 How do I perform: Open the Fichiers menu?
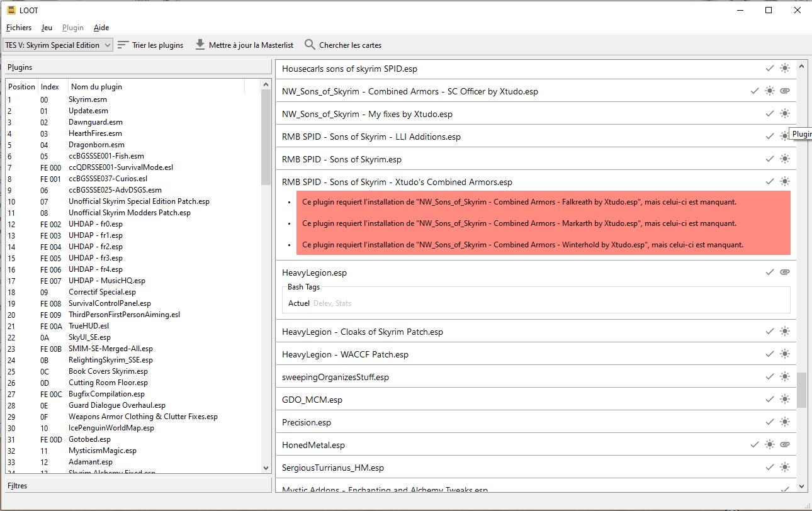[19, 28]
